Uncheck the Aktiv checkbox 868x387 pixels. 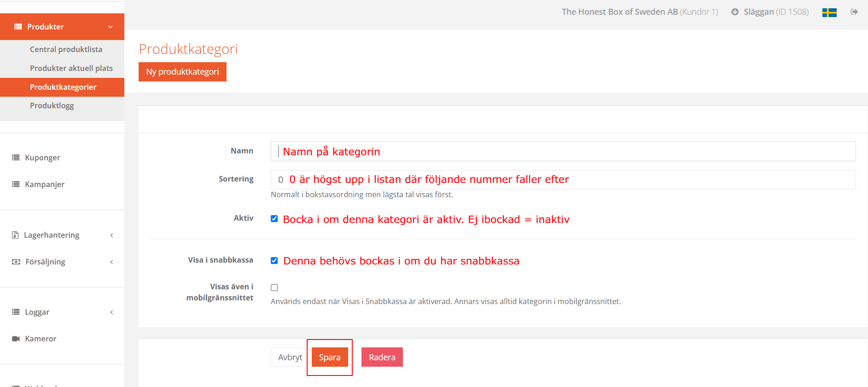coord(274,219)
